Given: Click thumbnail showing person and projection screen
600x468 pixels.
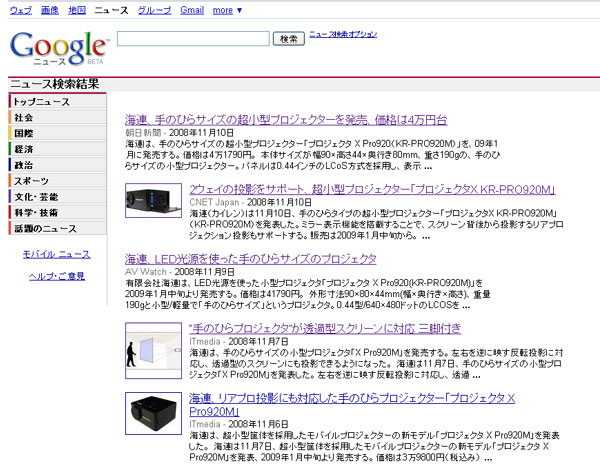Looking at the screenshot, I should [x=153, y=351].
